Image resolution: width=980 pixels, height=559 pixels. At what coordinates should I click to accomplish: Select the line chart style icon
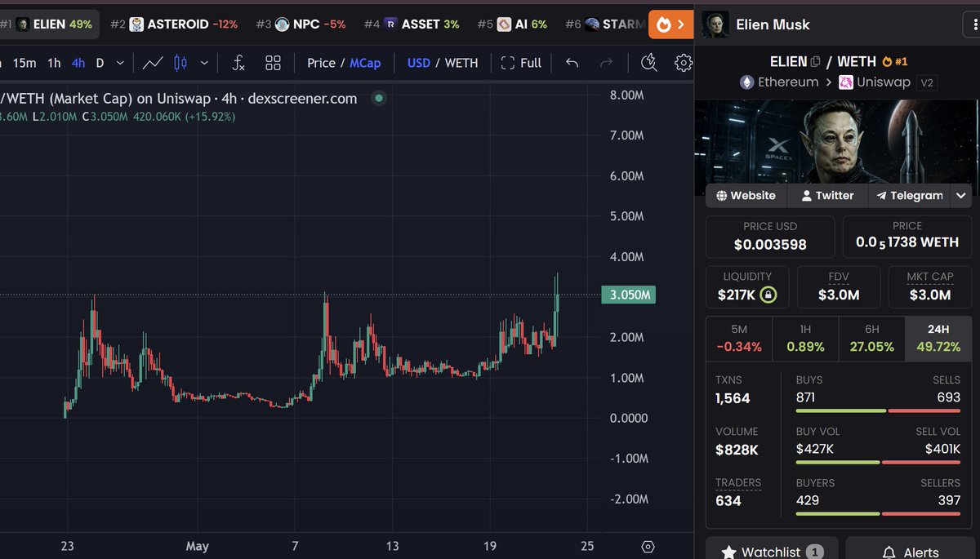pyautogui.click(x=152, y=63)
